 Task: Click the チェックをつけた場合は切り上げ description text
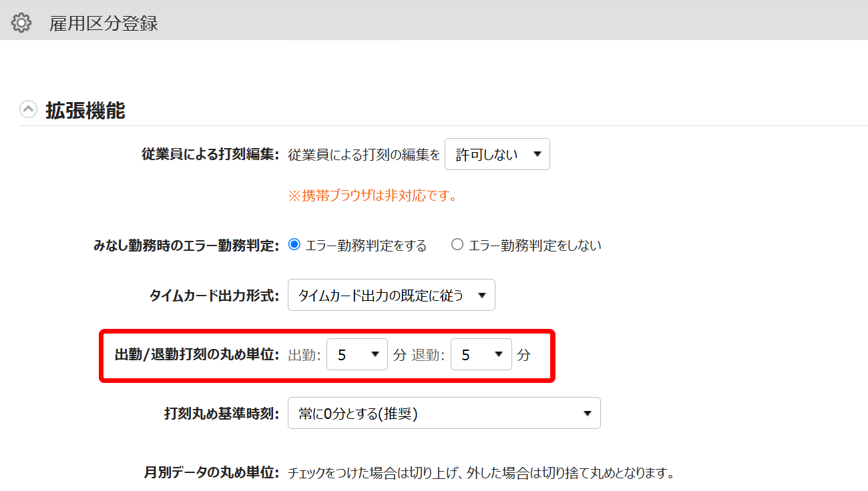(x=481, y=474)
